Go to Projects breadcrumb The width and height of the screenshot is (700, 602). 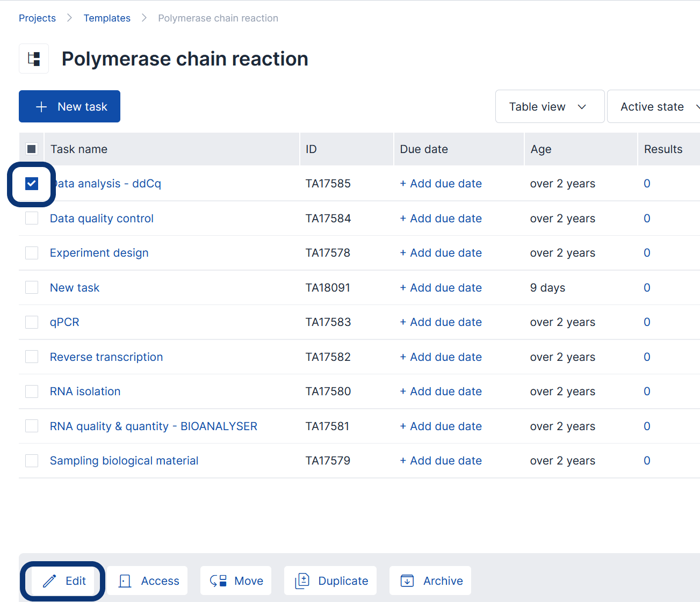click(37, 18)
